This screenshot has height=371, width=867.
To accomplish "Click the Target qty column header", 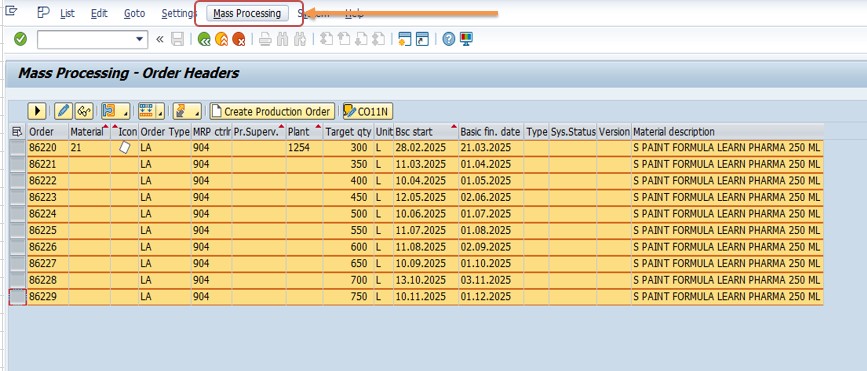I will coord(348,132).
